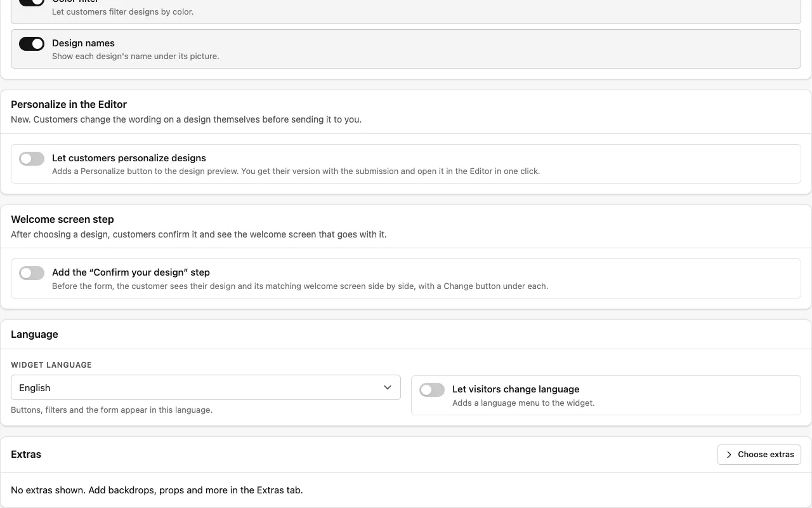Click "Buttons, filters and the form appear" helper text
Viewport: 812px width, 508px height.
tap(112, 410)
